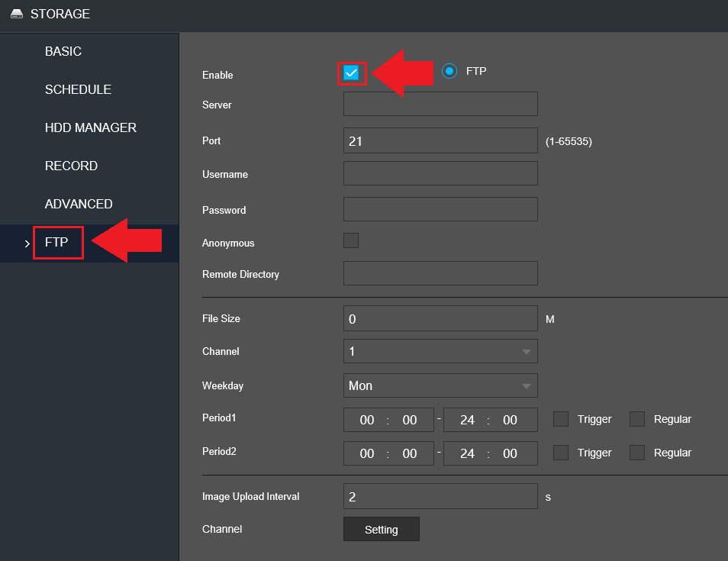Open the BASIC storage menu

point(63,51)
